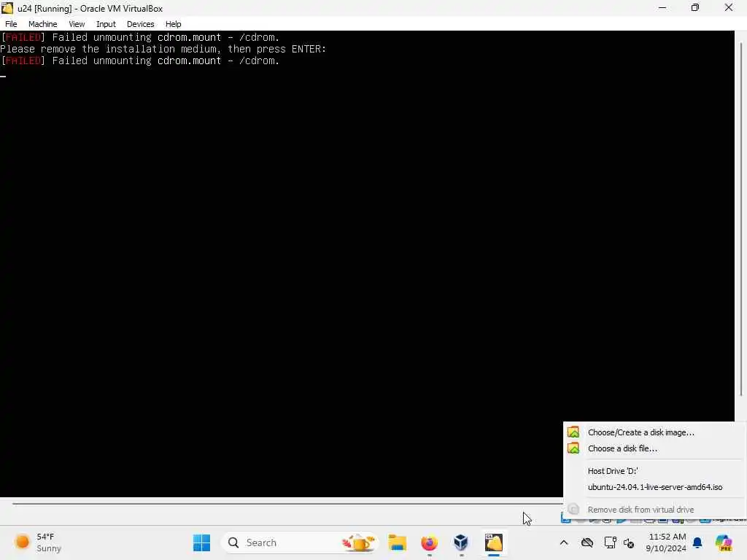Open the Machine menu
Image resolution: width=747 pixels, height=560 pixels.
pyautogui.click(x=42, y=24)
